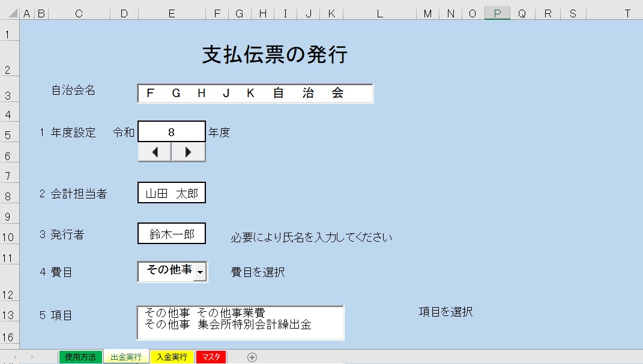This screenshot has height=364, width=643.
Task: Select column header P
Action: click(496, 13)
